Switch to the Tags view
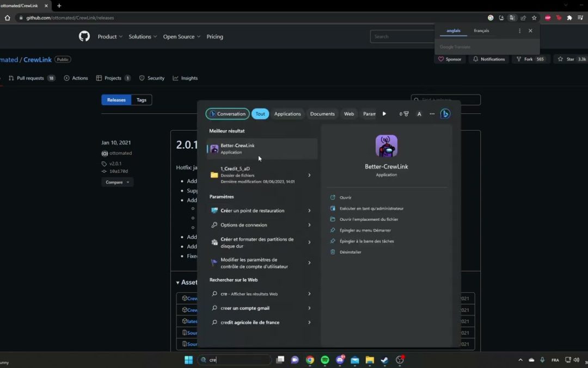 point(142,100)
